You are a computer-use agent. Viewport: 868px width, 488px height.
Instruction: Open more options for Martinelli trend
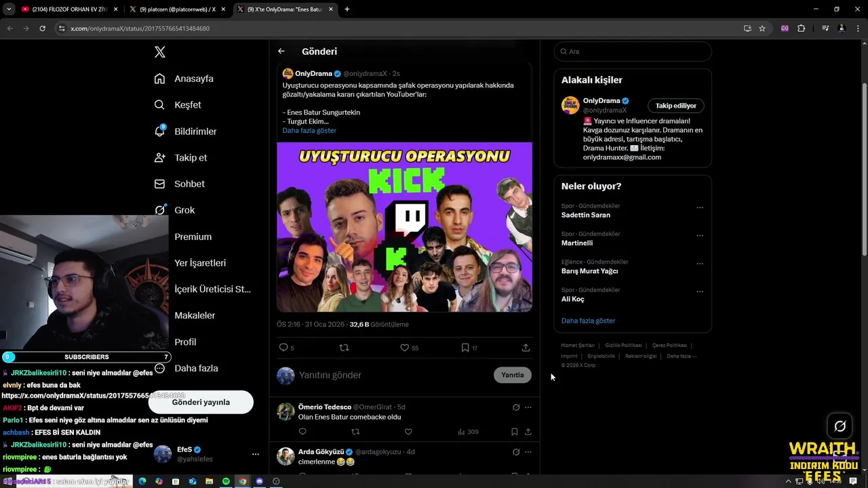point(700,236)
